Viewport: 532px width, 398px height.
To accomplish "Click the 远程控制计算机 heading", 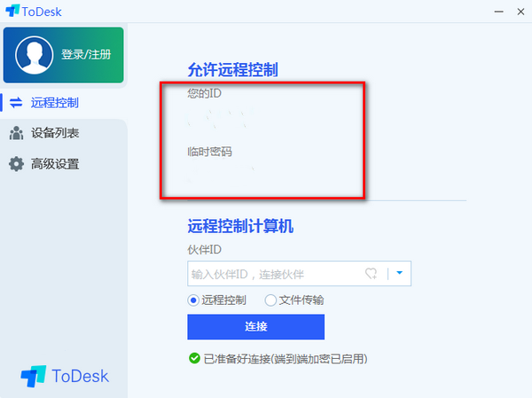I will pos(240,226).
